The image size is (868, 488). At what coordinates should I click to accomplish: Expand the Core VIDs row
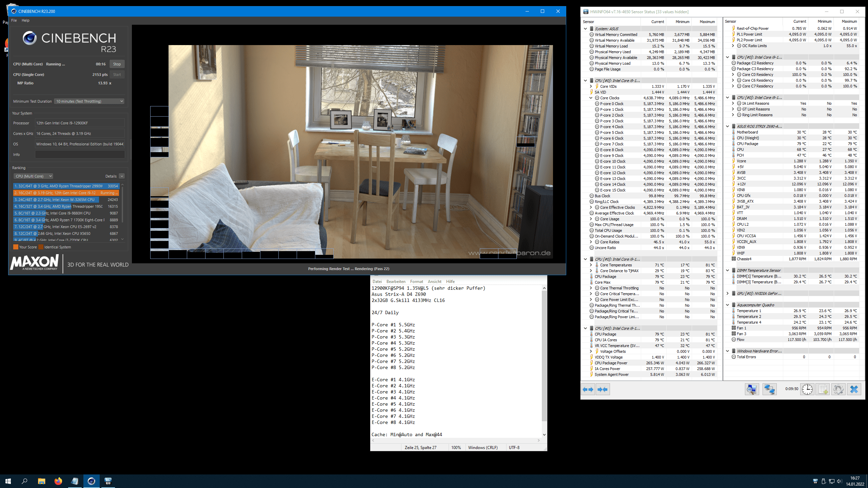click(591, 86)
